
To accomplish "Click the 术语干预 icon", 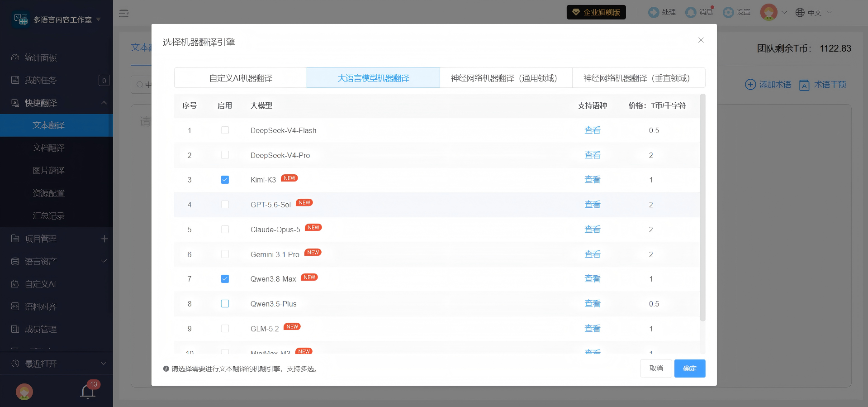I will point(804,85).
